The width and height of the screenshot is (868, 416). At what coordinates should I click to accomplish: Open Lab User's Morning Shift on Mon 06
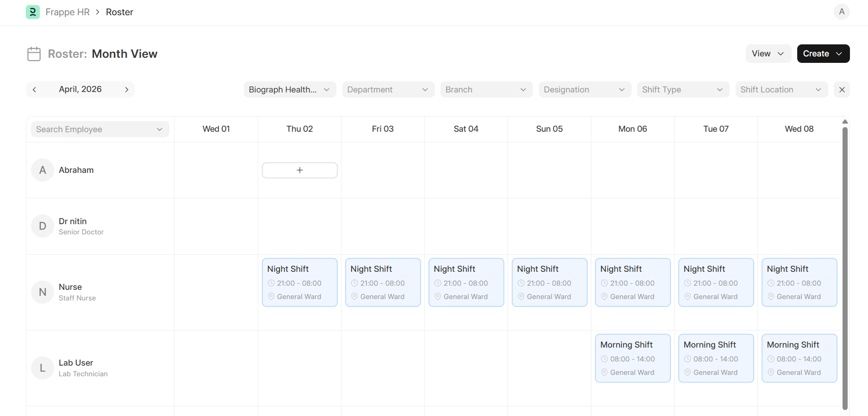pyautogui.click(x=632, y=358)
